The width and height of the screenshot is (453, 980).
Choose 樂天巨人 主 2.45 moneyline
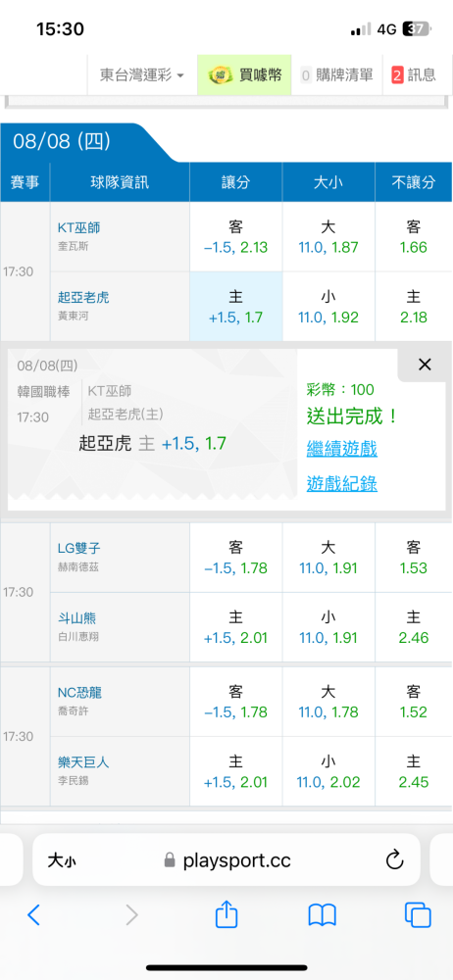[x=414, y=772]
